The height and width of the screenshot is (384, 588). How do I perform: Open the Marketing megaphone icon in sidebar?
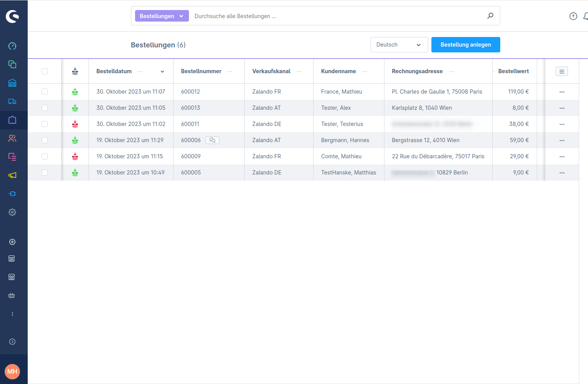12,175
